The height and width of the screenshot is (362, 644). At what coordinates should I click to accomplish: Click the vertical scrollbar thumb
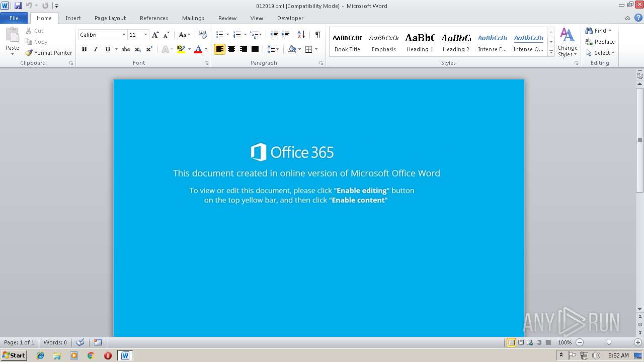pos(639,140)
